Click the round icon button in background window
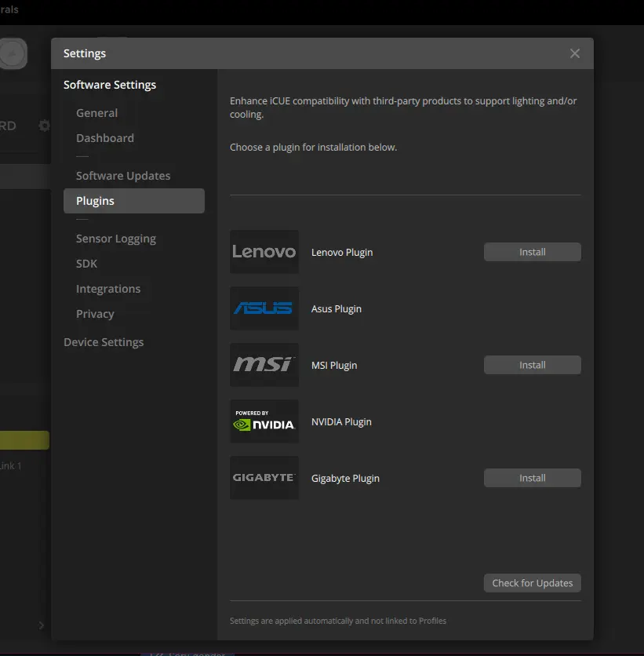644x656 pixels. (x=13, y=53)
